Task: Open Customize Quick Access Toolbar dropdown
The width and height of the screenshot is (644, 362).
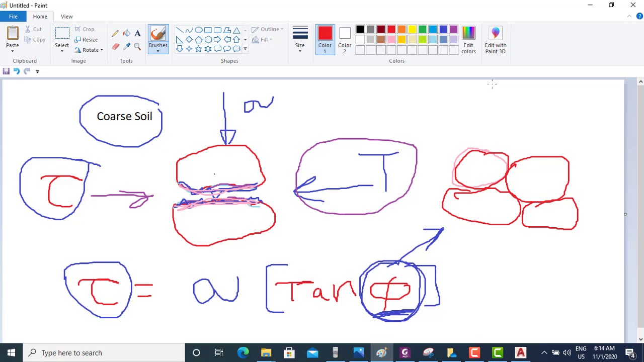Action: tap(37, 71)
